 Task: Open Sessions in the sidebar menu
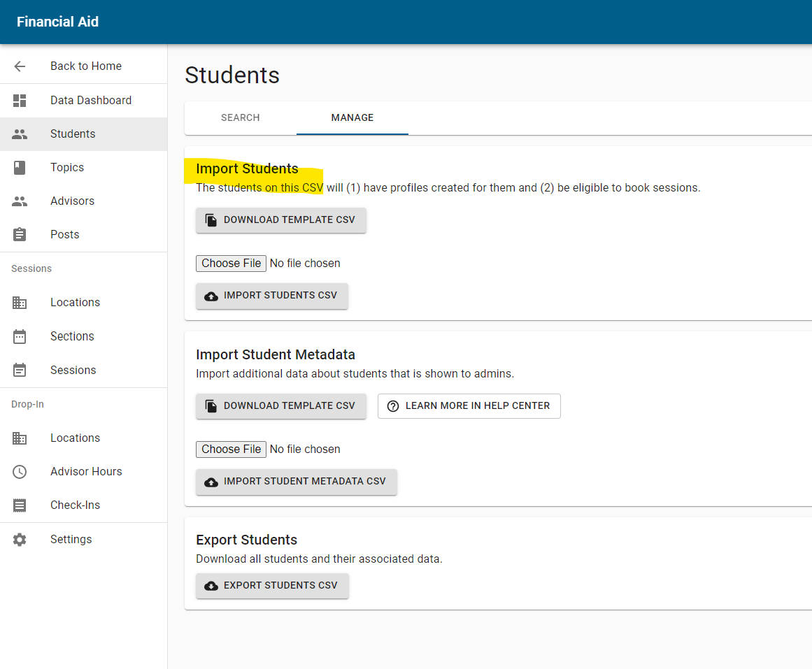(73, 370)
